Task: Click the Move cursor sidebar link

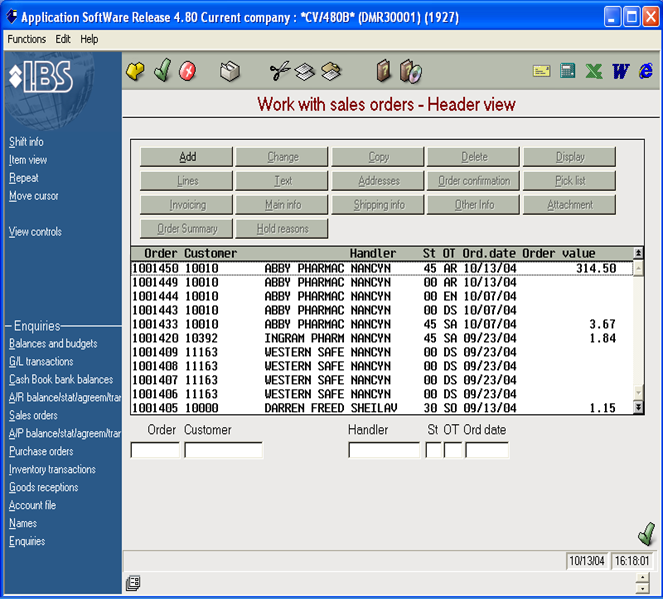Action: (34, 196)
